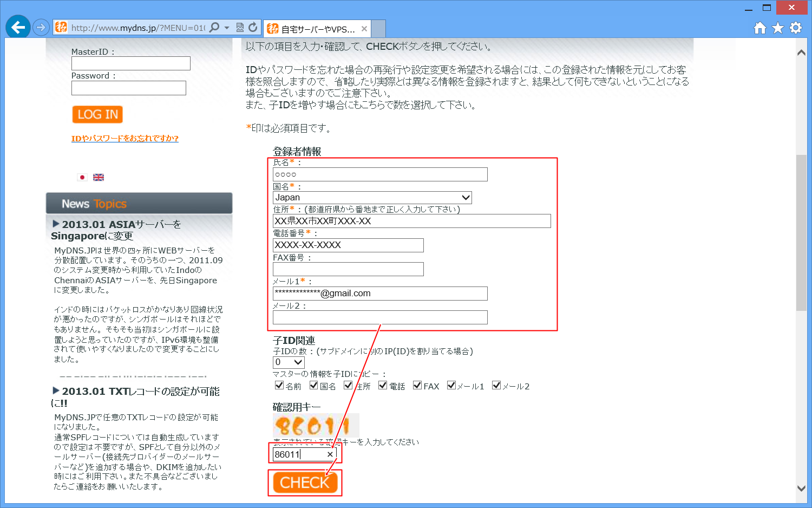Uncheck the FAX copy checkbox
812x508 pixels.
(x=417, y=385)
